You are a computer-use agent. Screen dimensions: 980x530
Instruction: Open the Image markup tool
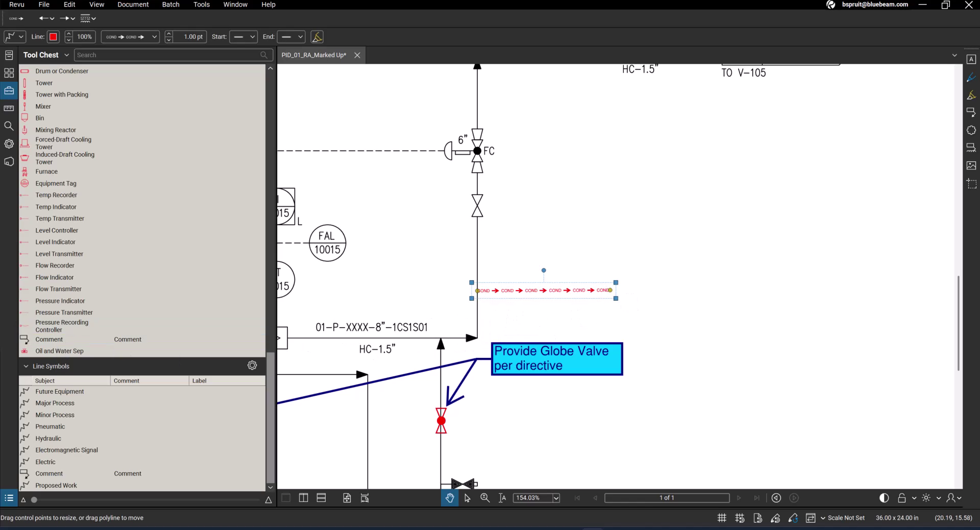(x=972, y=165)
